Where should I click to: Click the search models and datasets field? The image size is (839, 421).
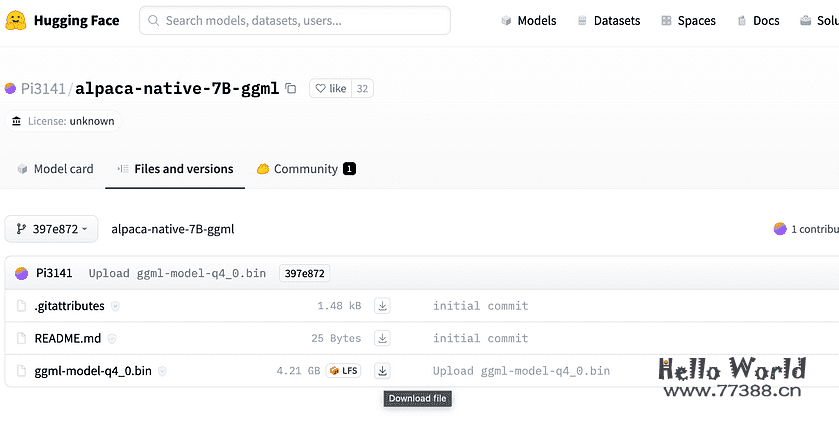tap(295, 20)
